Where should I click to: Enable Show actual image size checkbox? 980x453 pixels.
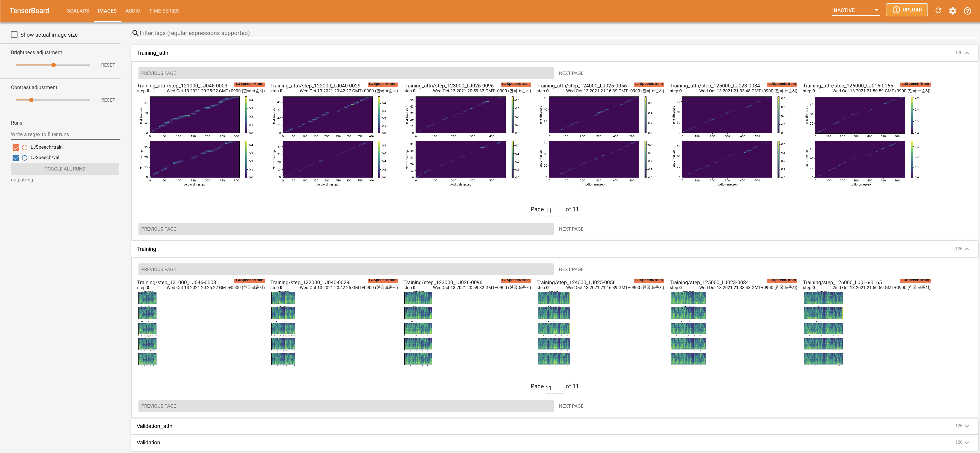tap(15, 35)
